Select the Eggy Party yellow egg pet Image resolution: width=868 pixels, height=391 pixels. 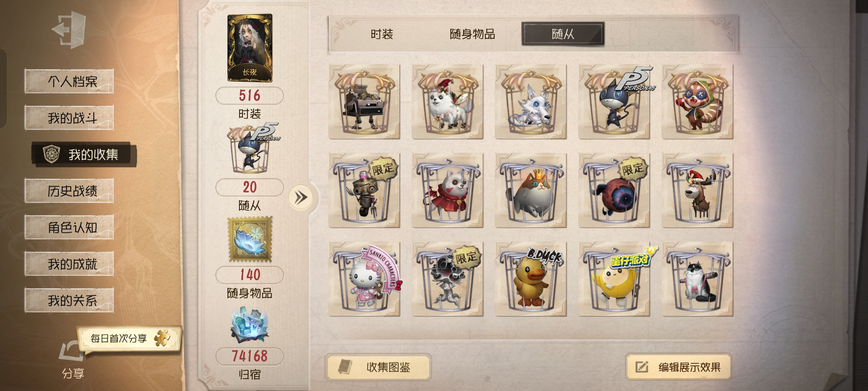point(614,279)
